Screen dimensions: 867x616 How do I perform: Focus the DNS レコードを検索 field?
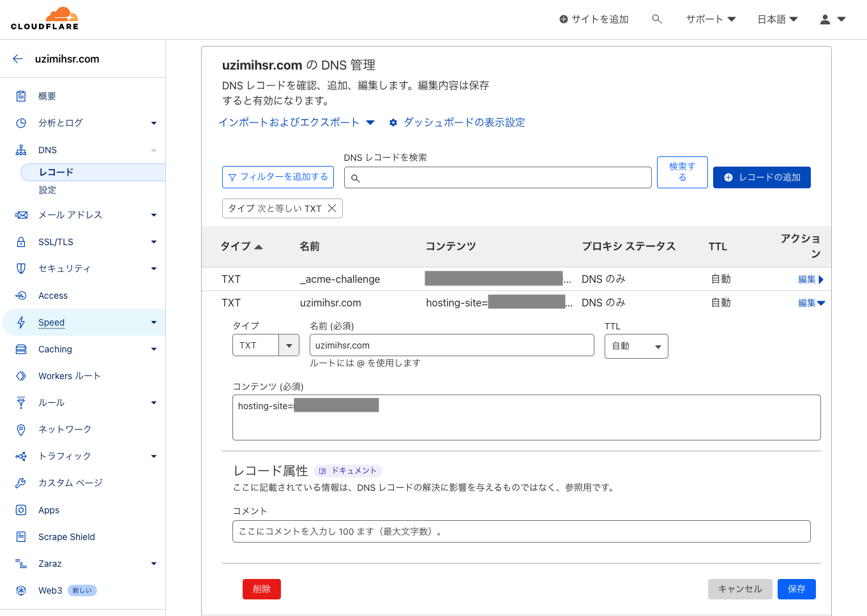click(x=498, y=177)
